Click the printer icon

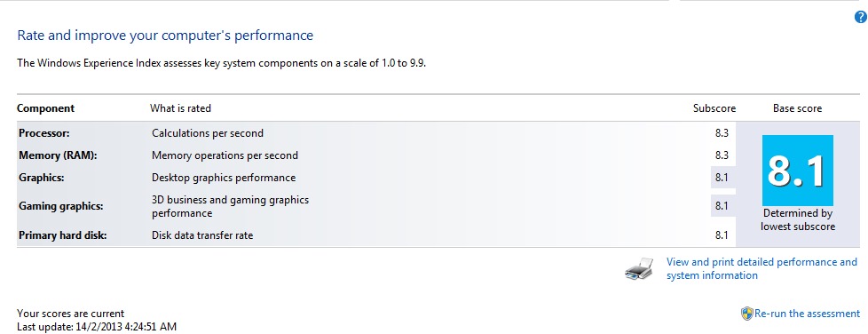(643, 267)
